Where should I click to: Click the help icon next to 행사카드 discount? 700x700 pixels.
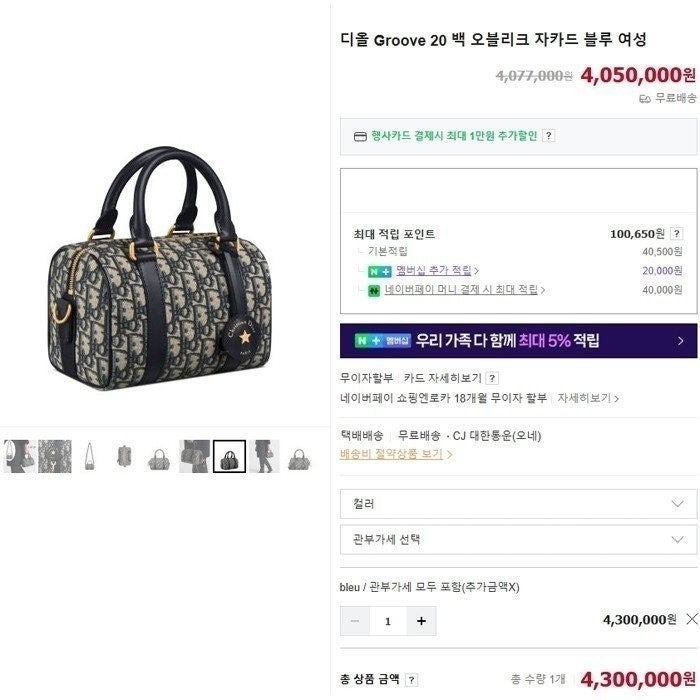click(x=549, y=135)
